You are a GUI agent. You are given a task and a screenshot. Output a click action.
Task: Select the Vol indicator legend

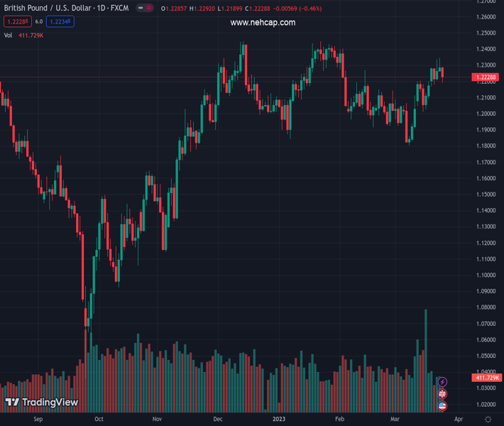9,35
